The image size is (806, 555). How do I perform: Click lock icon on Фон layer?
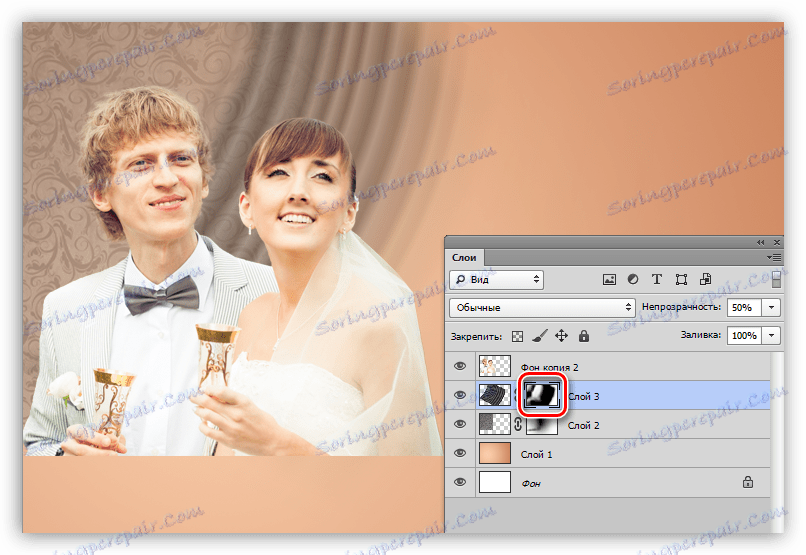tap(748, 482)
